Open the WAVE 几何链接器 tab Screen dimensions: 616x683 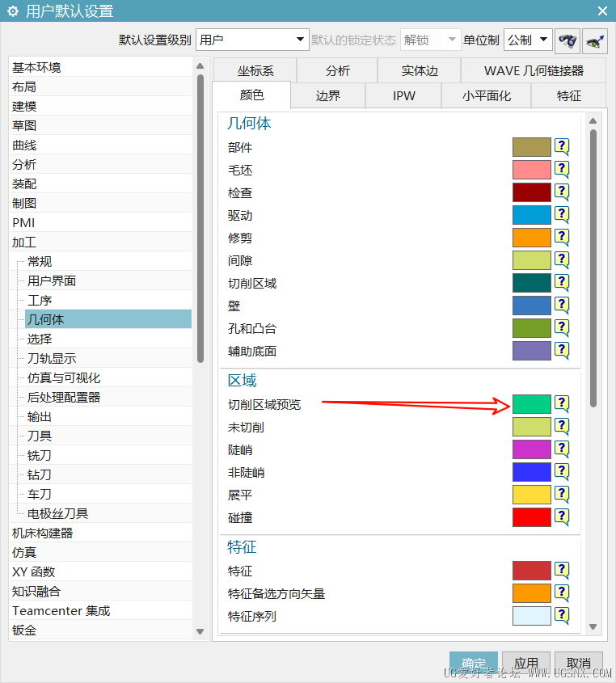pos(534,70)
